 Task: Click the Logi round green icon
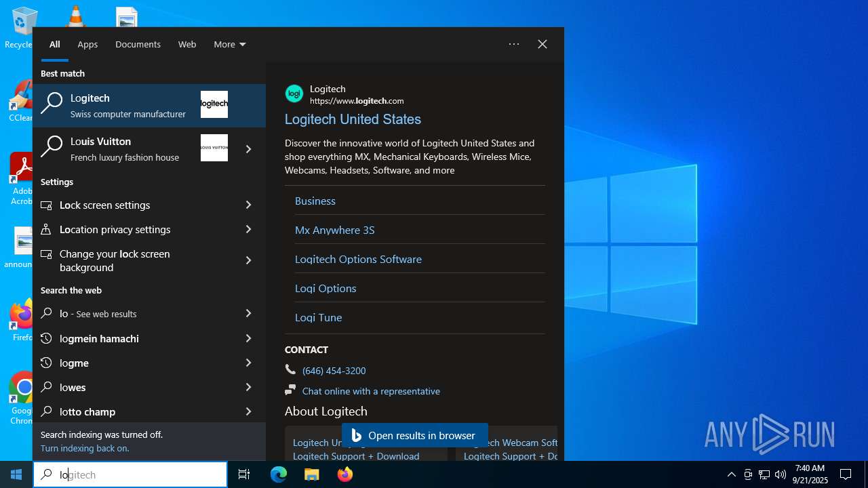pyautogui.click(x=294, y=94)
